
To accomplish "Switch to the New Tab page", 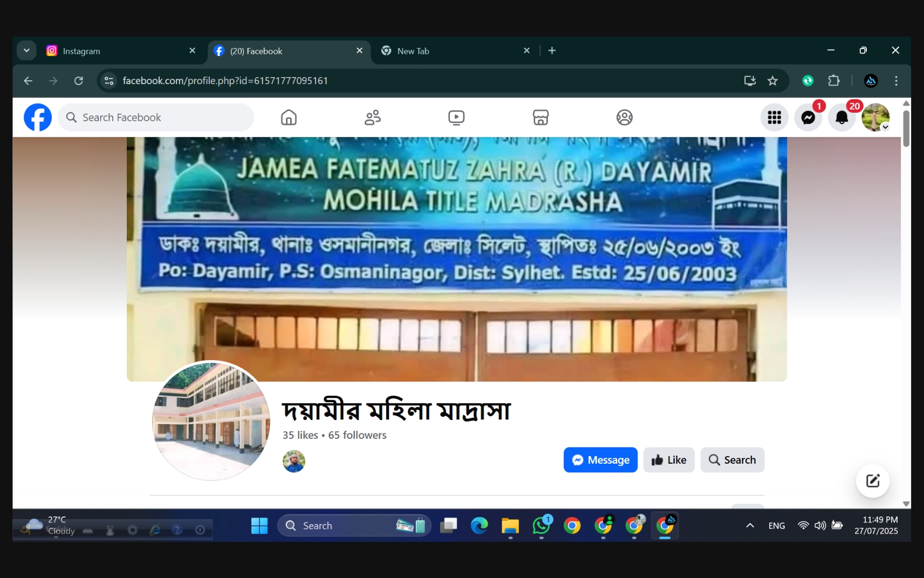I will point(426,50).
